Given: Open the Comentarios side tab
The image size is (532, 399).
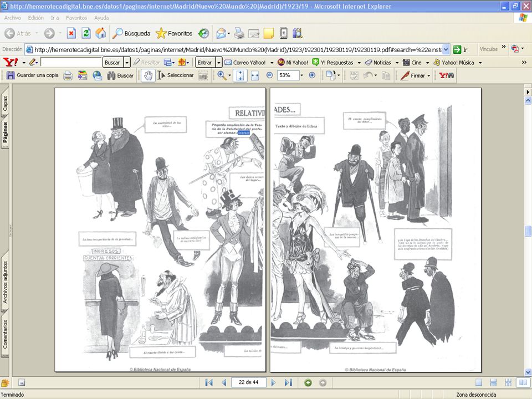Looking at the screenshot, I should 5,335.
